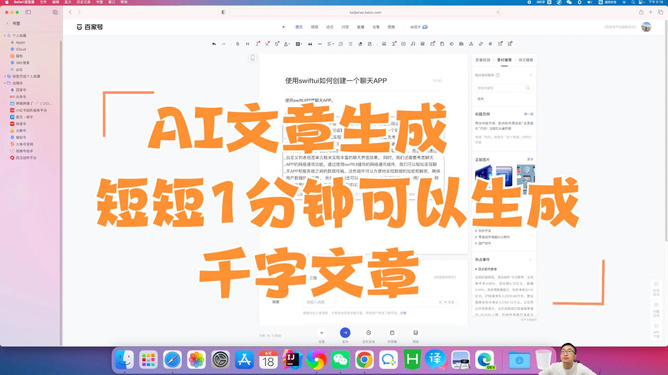Select the 图文 tab in Baijiahao header
668x375 pixels.
click(299, 27)
